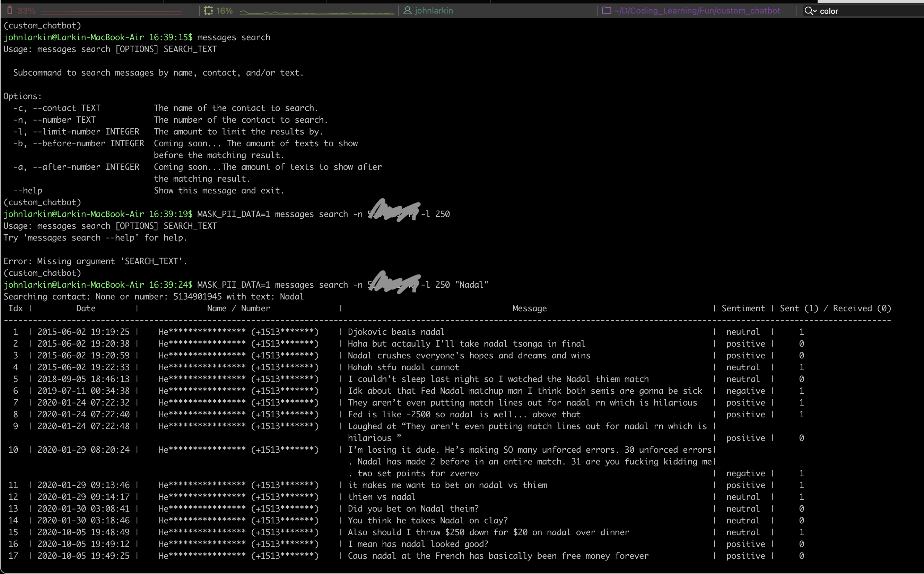
Task: Click the "Sent (1) / Received (0)" header
Action: (x=835, y=308)
